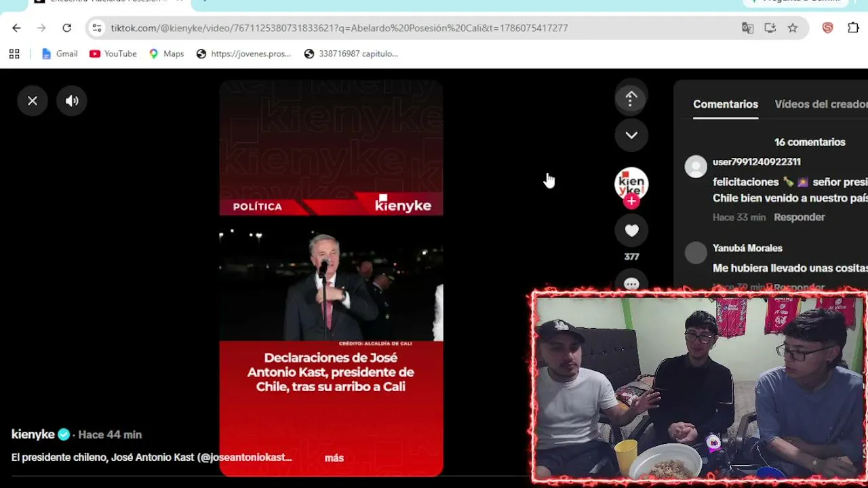The image size is (868, 488).
Task: Open the comment bubble icon
Action: pos(631,284)
